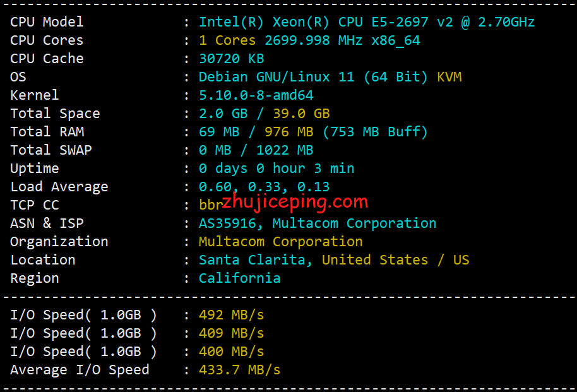Click the 'CPU Cache' label
This screenshot has width=577, height=392.
click(47, 59)
